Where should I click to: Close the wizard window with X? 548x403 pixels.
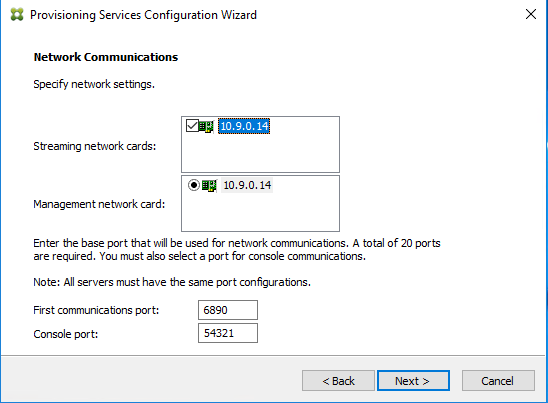point(531,14)
